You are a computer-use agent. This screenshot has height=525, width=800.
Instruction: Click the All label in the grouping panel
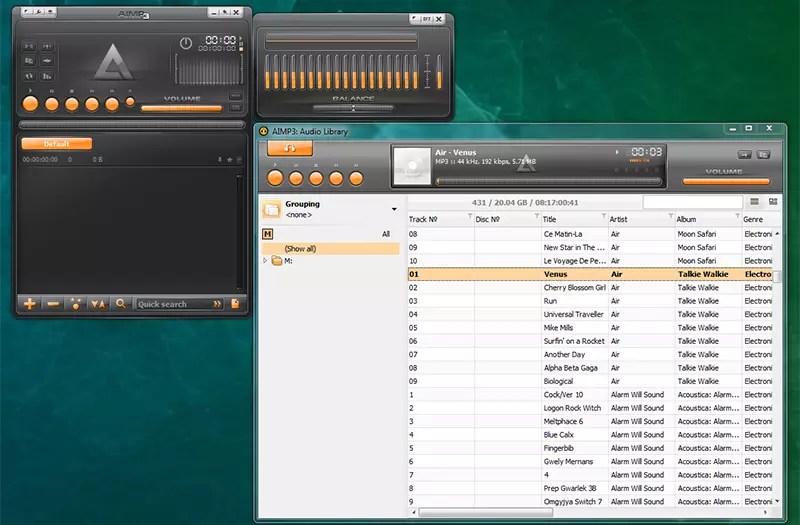(386, 234)
